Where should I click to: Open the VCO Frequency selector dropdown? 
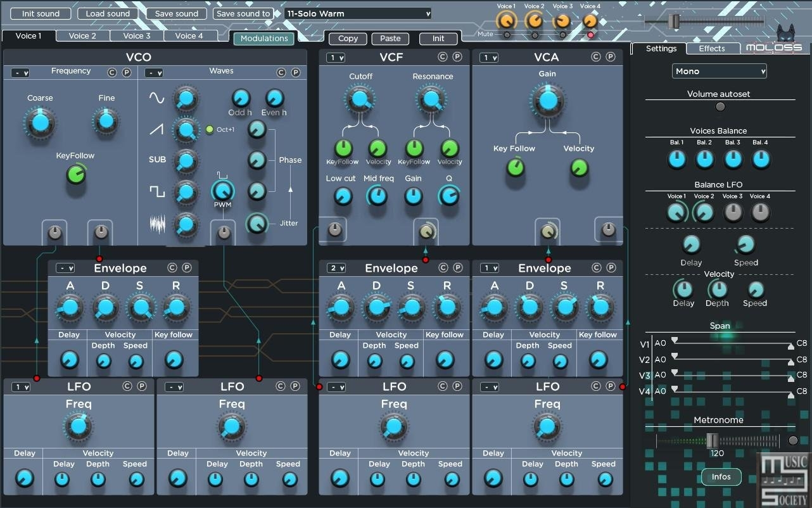[21, 73]
